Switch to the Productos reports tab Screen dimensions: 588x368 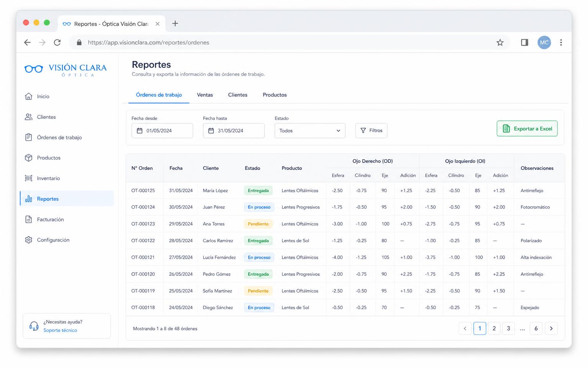pyautogui.click(x=274, y=95)
